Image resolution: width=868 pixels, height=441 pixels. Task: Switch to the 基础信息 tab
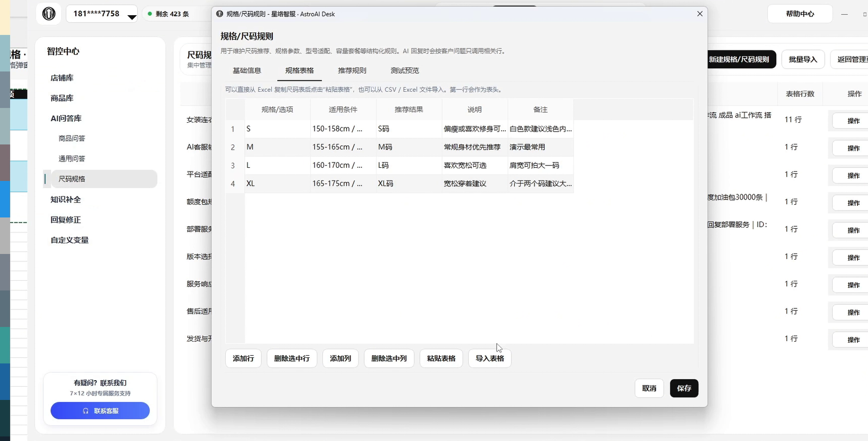[247, 71]
